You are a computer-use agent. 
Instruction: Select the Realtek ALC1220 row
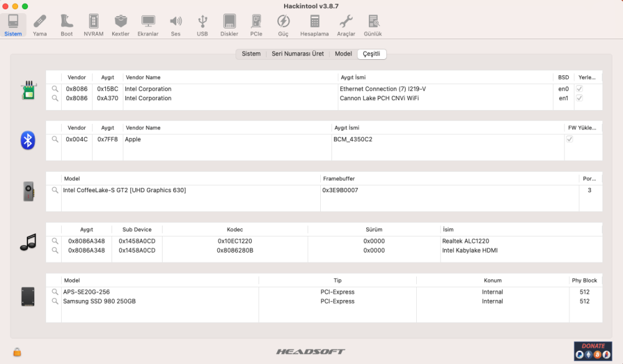324,241
